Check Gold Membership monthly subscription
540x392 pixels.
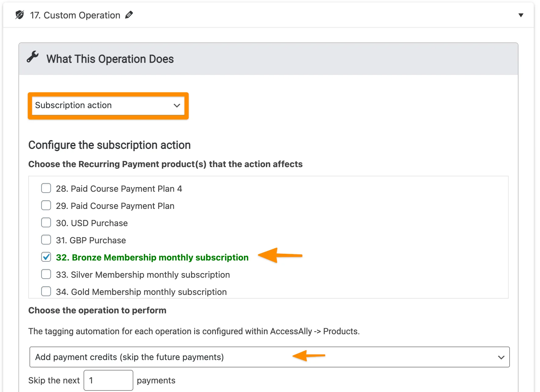[x=46, y=291]
